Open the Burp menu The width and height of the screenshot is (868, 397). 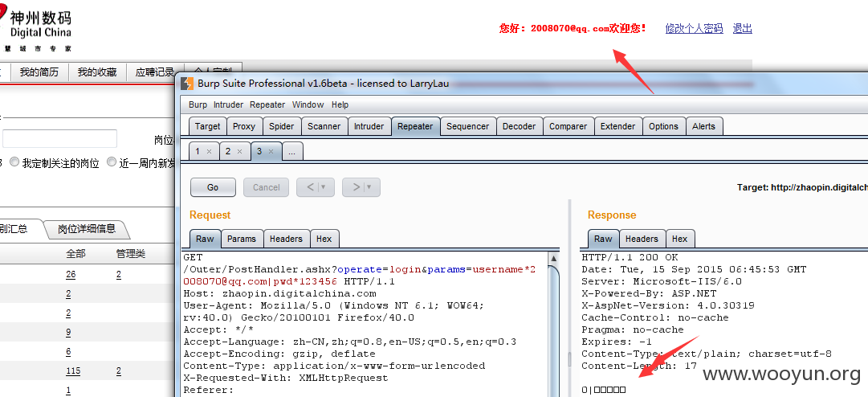click(x=198, y=104)
